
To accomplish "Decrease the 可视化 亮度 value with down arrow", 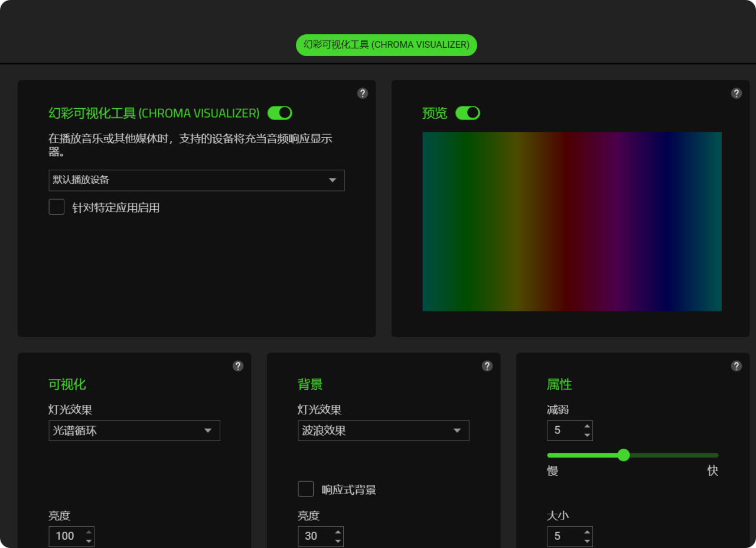I will coord(89,541).
